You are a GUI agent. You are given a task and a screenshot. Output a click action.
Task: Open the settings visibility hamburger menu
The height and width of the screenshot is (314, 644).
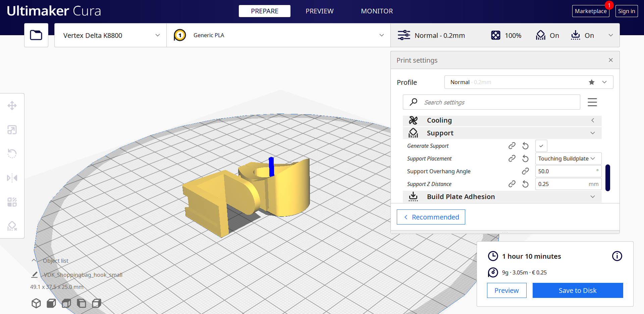[x=592, y=102]
